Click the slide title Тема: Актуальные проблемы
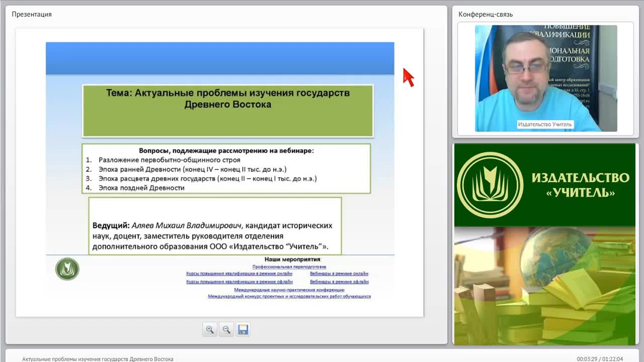Viewport: 644px width, 362px height. [228, 99]
